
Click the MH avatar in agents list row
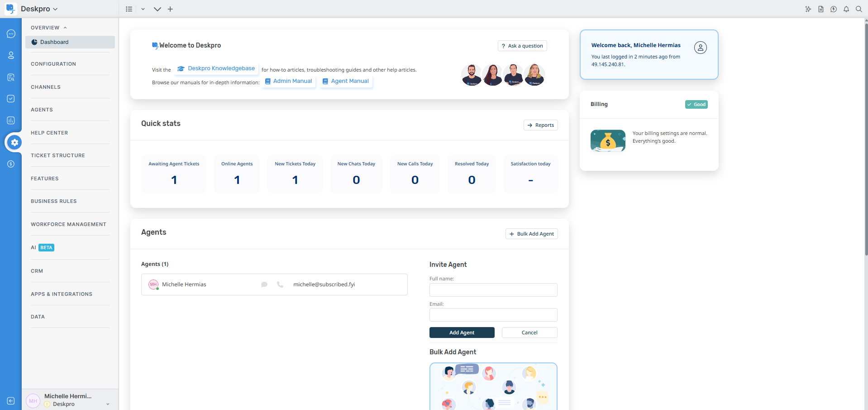pos(153,285)
